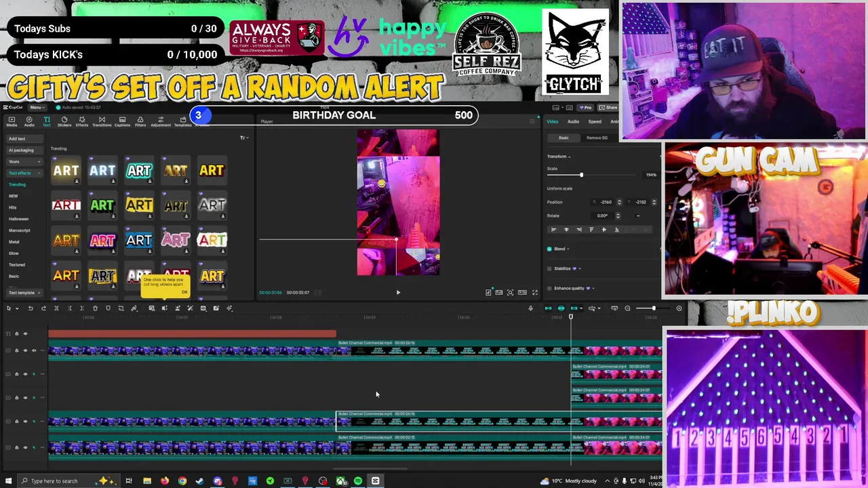868x488 pixels.
Task: Click the align bottom icon in Transform
Action: point(616,230)
